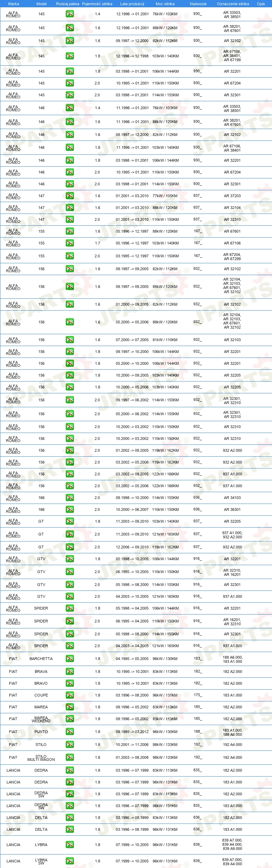The width and height of the screenshot is (272, 868).
Task: Click fuel icon in Fiat BRAVO row
Action: tap(70, 684)
